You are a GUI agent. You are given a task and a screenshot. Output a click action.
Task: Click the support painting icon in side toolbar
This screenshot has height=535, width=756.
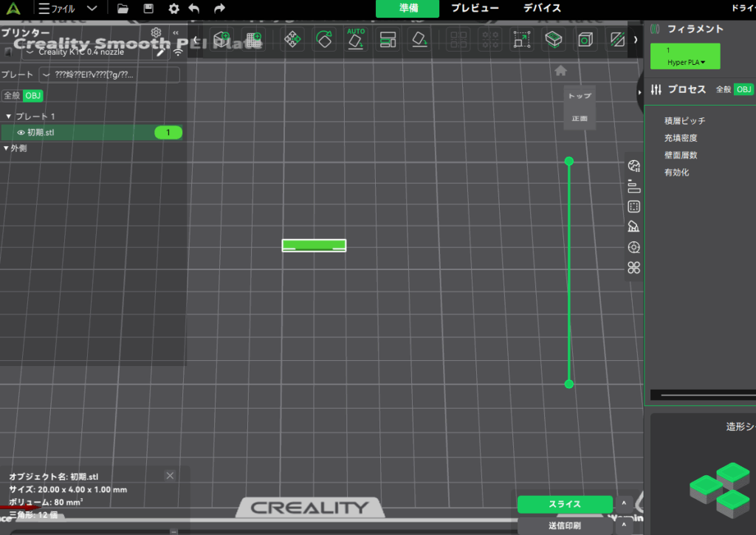[x=634, y=227]
